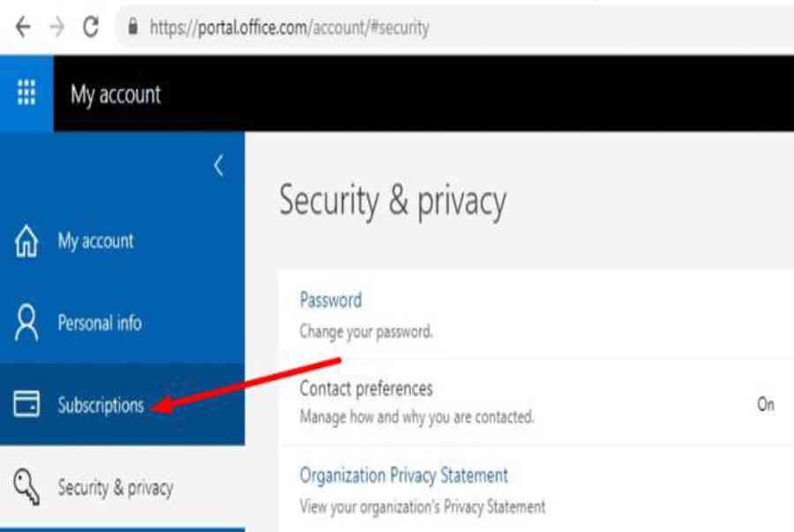Select Security & privacy sidebar item

pyautogui.click(x=115, y=487)
